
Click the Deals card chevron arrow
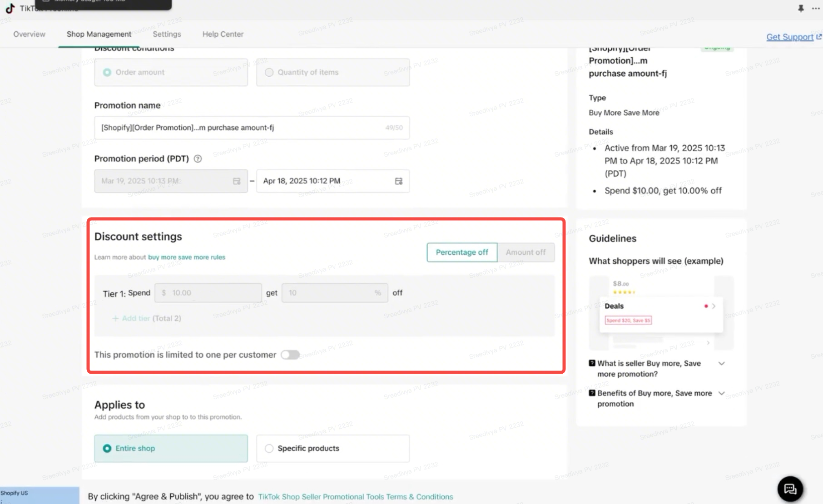click(x=714, y=306)
